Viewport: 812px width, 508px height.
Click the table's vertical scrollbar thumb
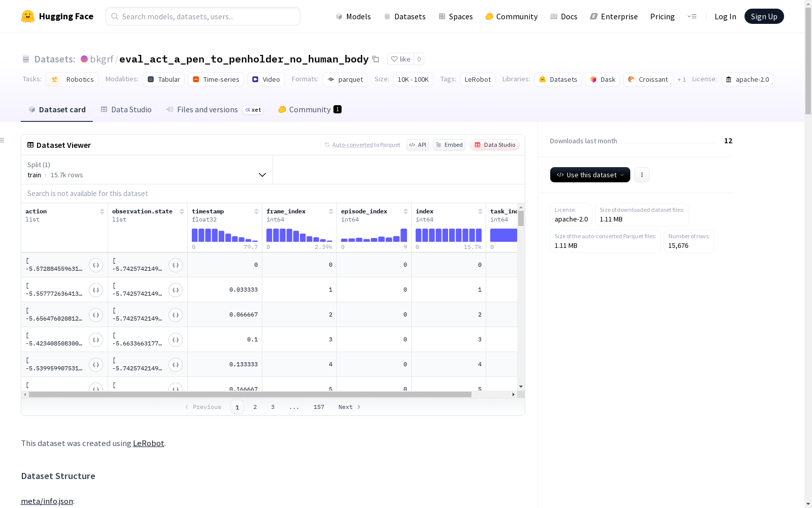pos(521,218)
